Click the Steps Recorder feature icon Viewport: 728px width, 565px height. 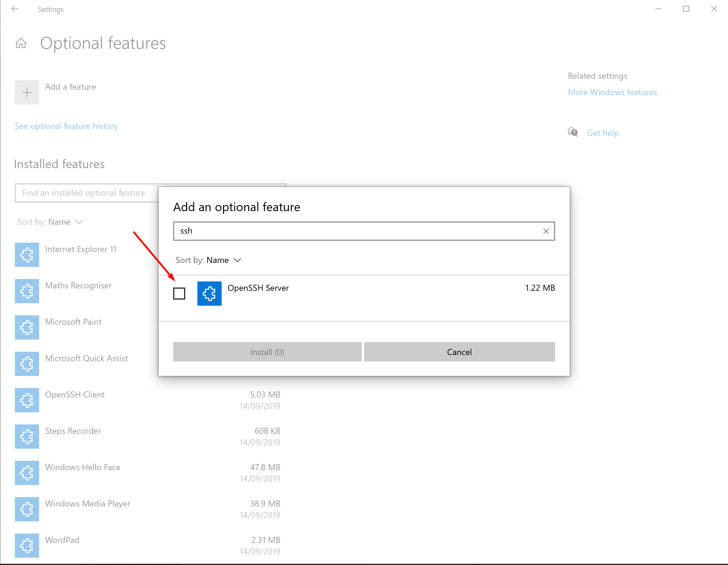pos(27,437)
